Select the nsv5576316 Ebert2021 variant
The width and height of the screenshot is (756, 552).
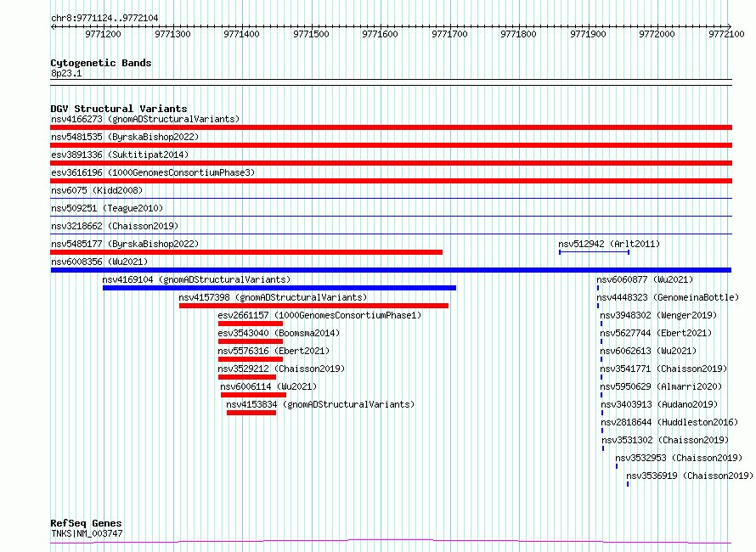(274, 351)
